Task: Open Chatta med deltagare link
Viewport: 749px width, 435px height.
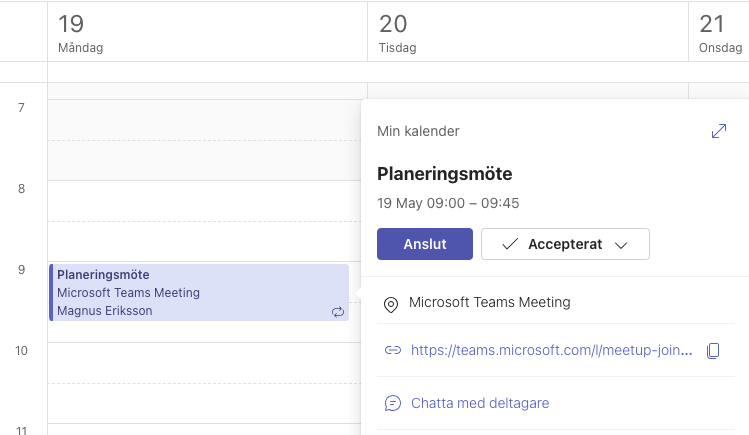Action: click(x=480, y=403)
